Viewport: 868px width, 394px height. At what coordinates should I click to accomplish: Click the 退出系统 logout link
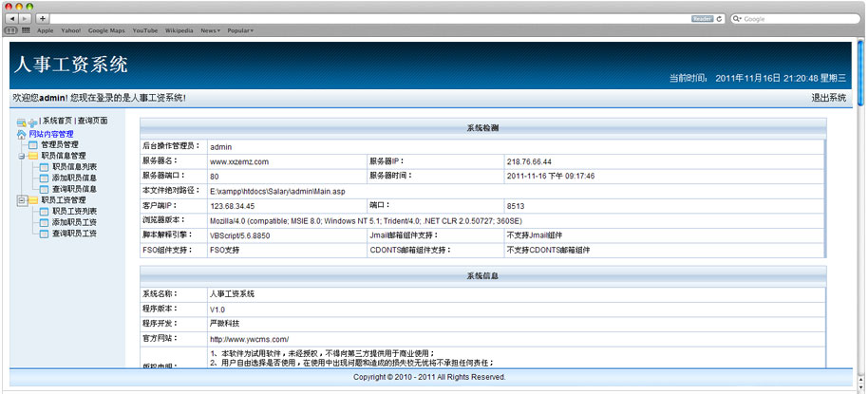pyautogui.click(x=828, y=98)
